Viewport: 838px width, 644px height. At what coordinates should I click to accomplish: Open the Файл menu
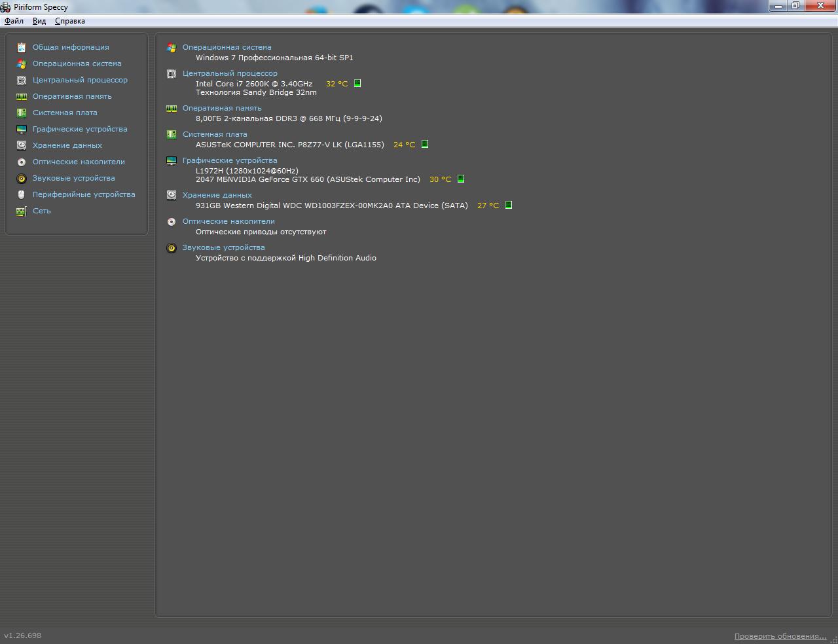tap(14, 21)
